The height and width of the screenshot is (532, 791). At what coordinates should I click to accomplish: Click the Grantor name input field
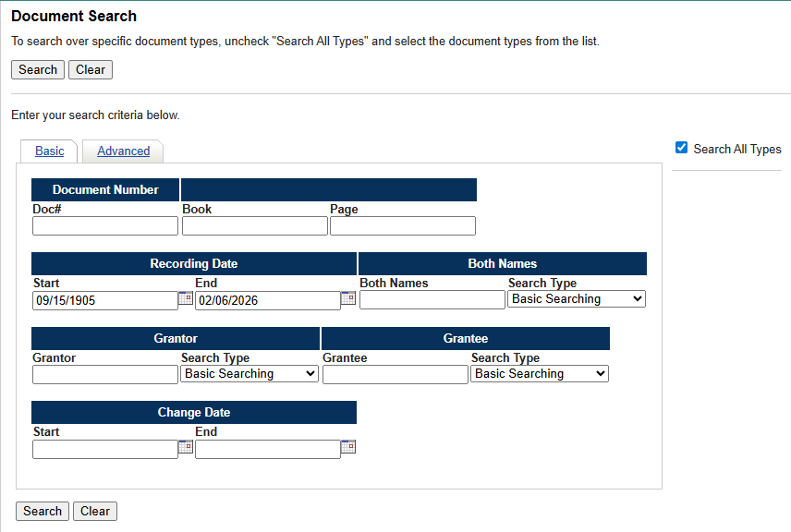coord(105,375)
